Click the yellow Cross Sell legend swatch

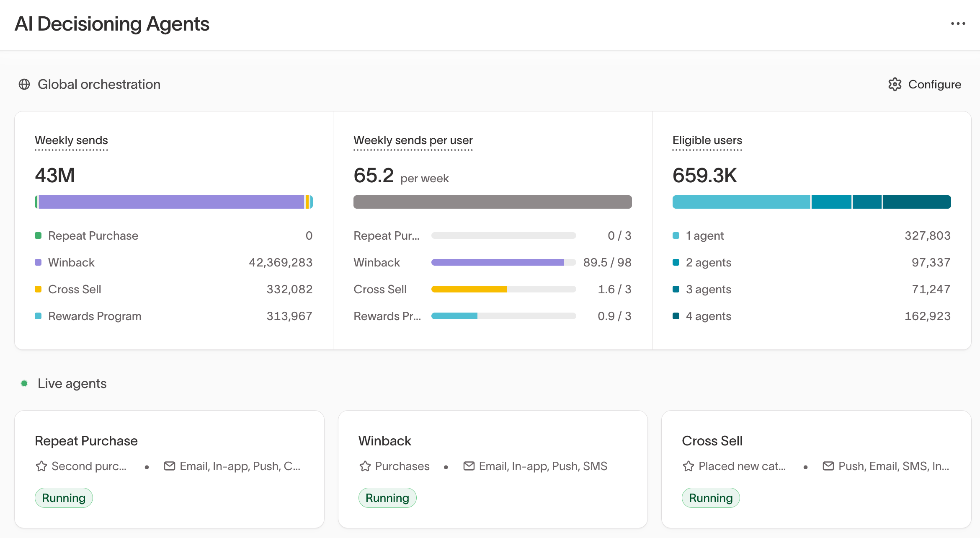click(x=38, y=289)
